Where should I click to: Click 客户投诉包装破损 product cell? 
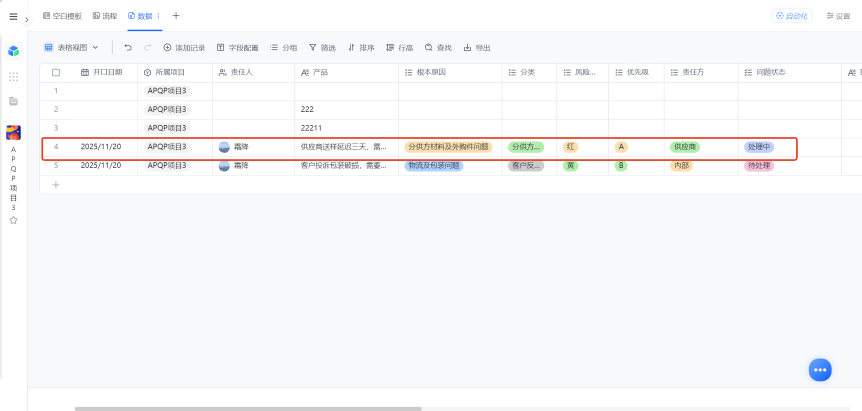346,165
